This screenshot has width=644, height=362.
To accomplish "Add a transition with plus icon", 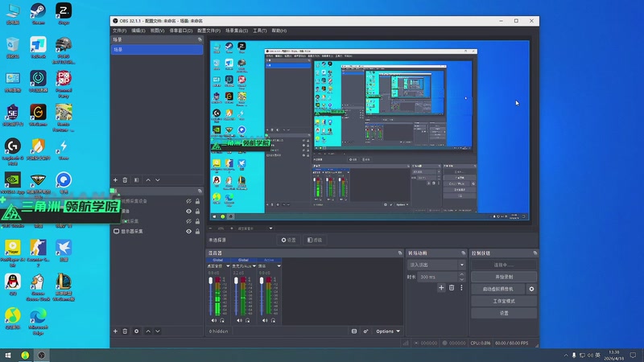I will click(x=441, y=288).
